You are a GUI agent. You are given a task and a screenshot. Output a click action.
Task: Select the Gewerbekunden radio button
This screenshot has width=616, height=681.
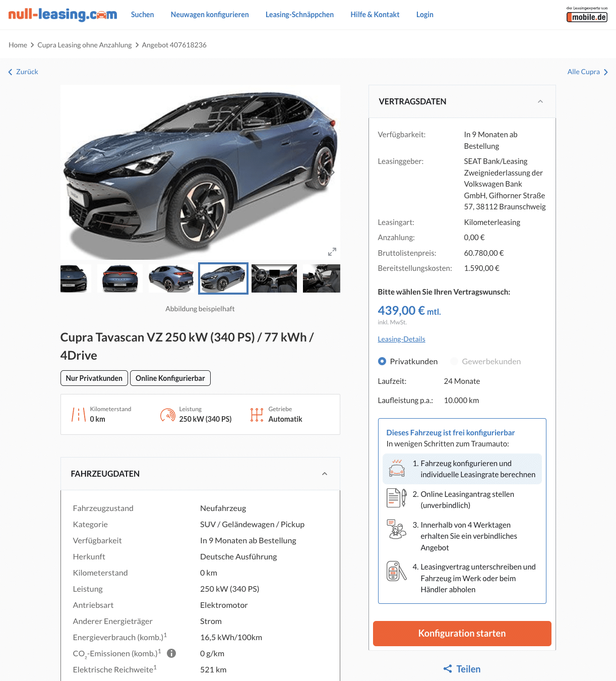[454, 361]
